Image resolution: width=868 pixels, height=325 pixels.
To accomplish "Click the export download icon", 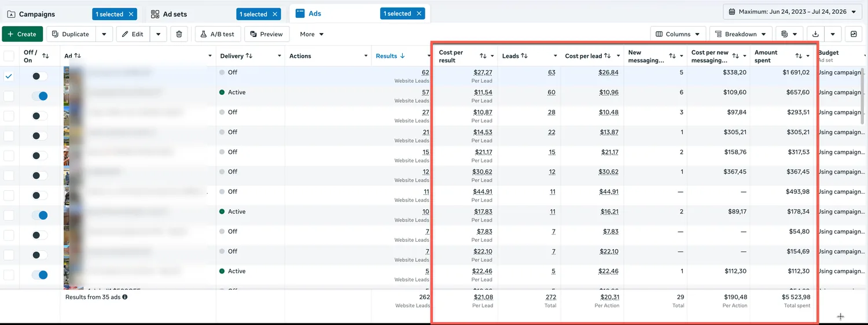I will tap(815, 34).
